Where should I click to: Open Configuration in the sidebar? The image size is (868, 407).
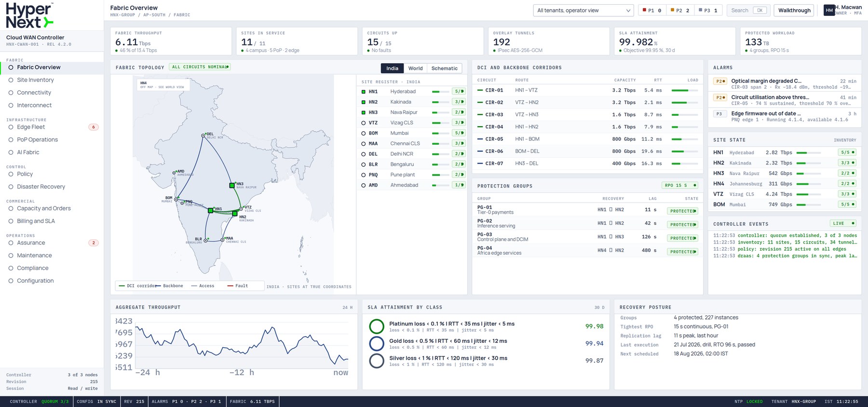pos(52,281)
